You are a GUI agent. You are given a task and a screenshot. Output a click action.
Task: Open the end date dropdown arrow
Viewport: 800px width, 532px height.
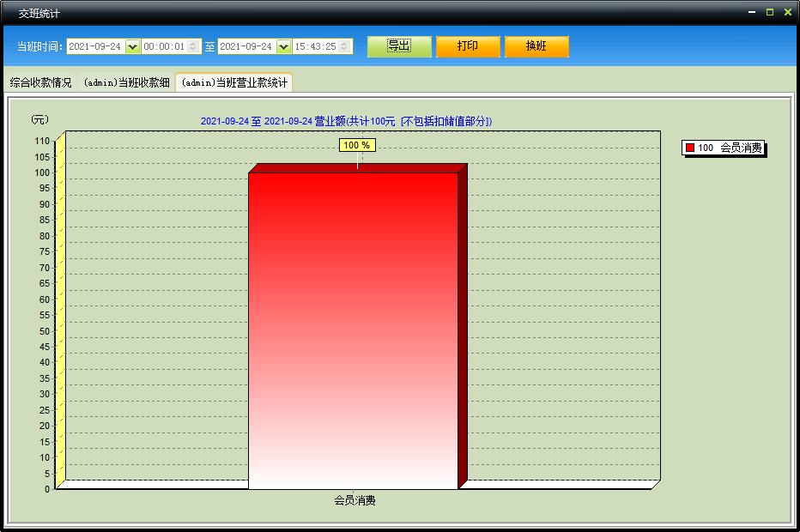283,47
